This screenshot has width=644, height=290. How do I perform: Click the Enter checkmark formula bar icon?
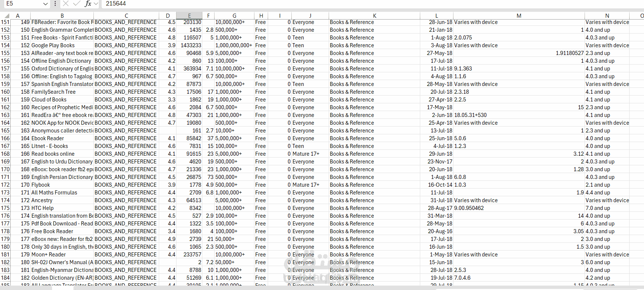(x=77, y=4)
